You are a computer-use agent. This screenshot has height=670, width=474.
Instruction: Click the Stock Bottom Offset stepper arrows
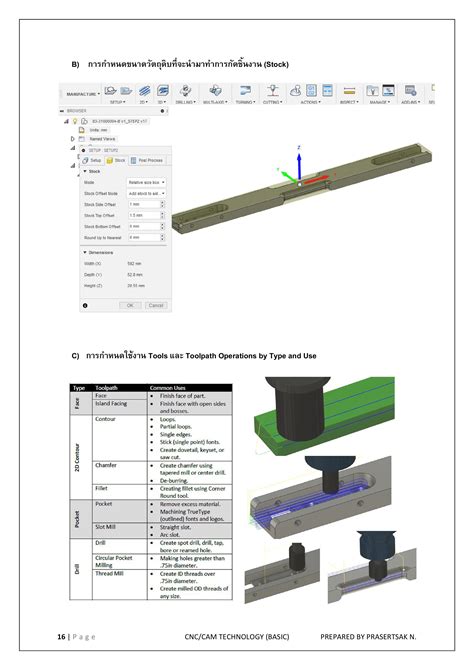pyautogui.click(x=162, y=226)
